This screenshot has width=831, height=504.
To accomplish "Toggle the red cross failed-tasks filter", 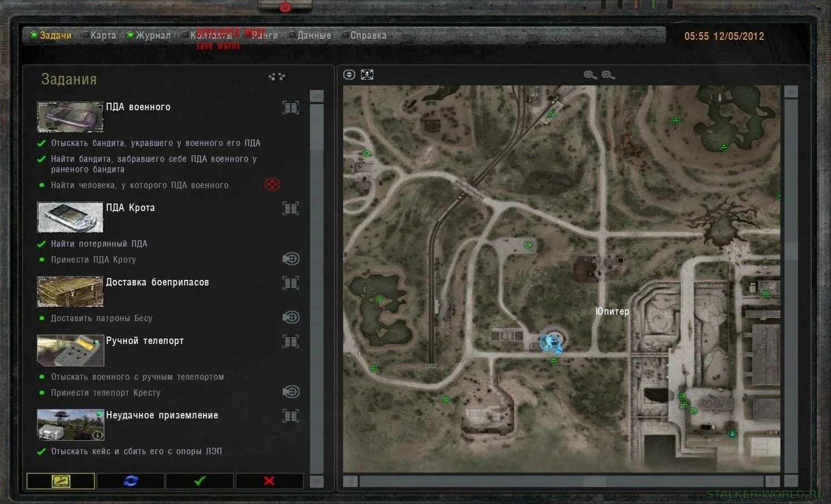I will click(269, 481).
